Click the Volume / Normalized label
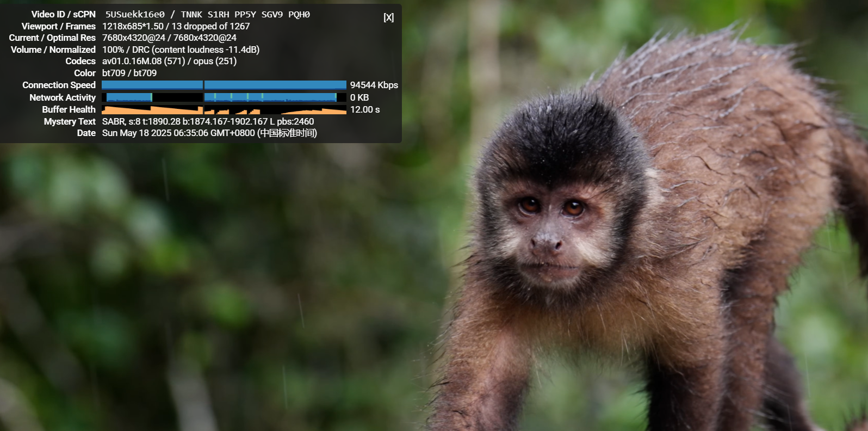The width and height of the screenshot is (868, 431). point(53,50)
